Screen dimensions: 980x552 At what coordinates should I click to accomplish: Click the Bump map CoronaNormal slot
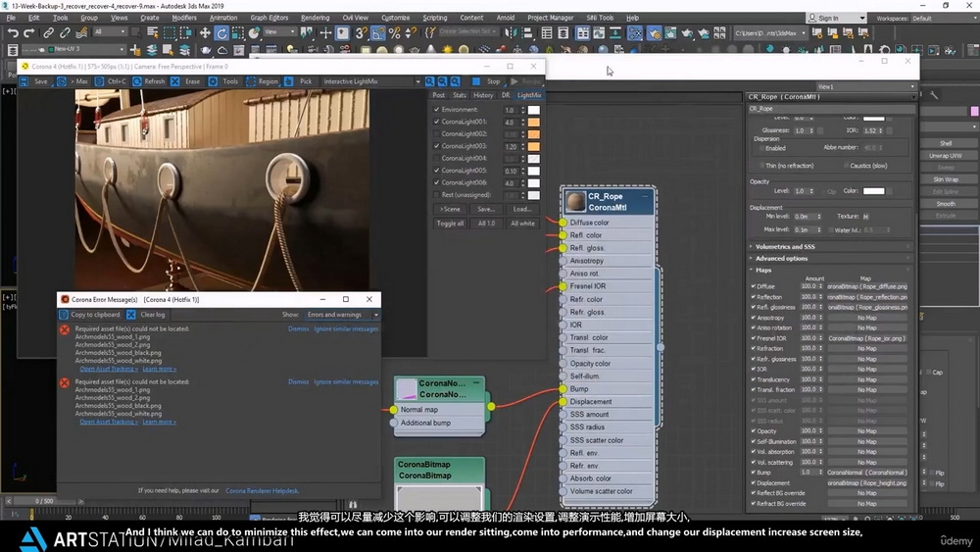point(867,473)
